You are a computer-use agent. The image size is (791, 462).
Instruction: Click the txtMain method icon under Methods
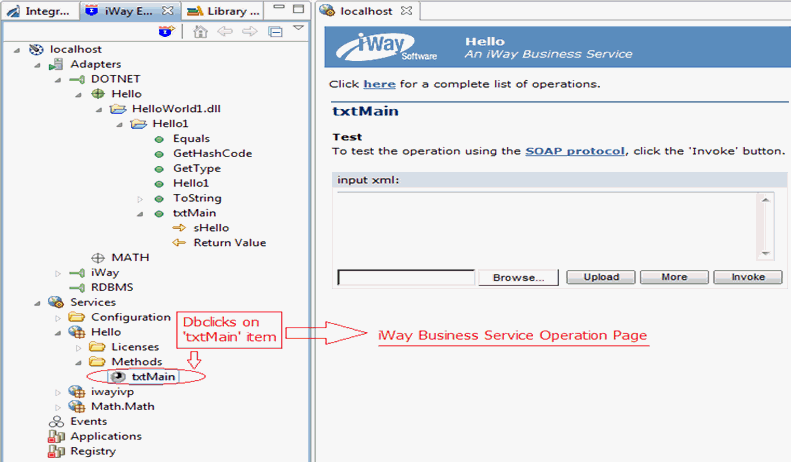[x=118, y=377]
